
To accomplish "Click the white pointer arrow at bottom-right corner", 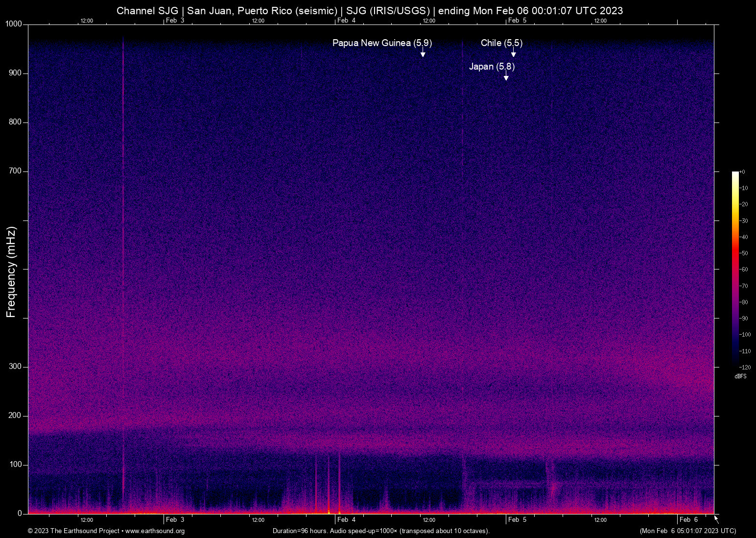I will click(x=716, y=519).
